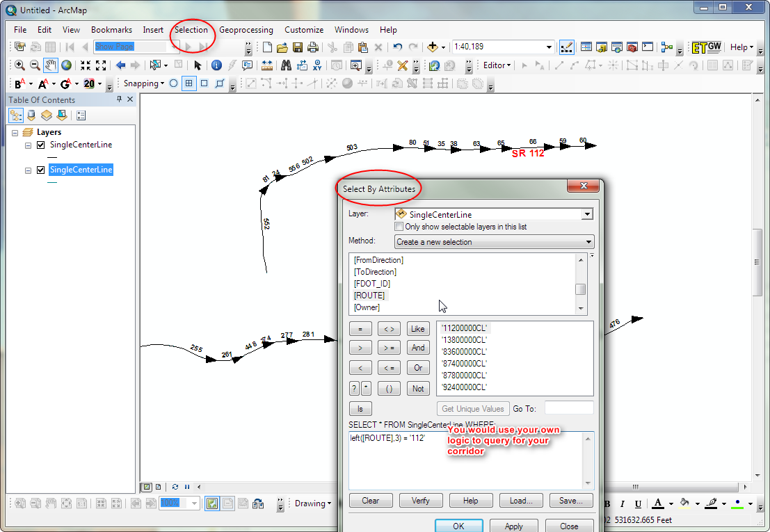Go back to previous extent

point(120,65)
